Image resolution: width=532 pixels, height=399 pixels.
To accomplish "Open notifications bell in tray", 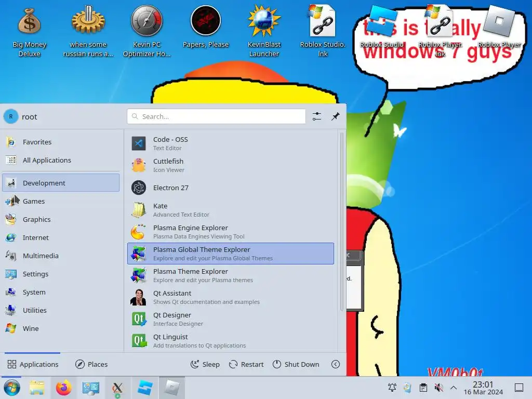I will coord(392,387).
